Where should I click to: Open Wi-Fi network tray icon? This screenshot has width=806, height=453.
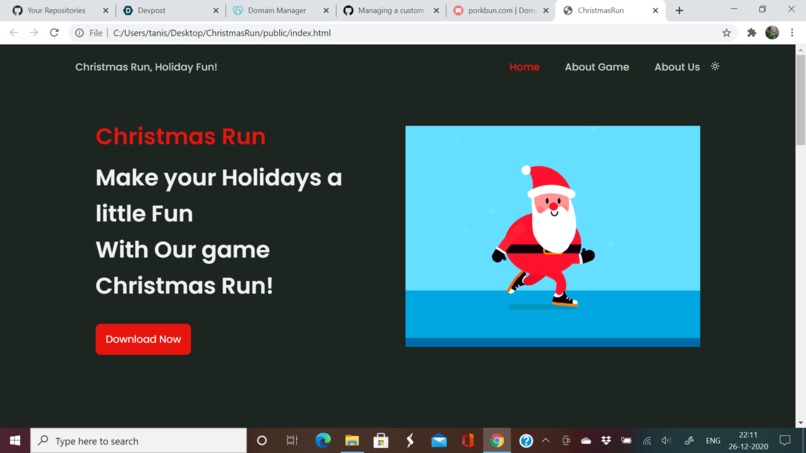[647, 441]
